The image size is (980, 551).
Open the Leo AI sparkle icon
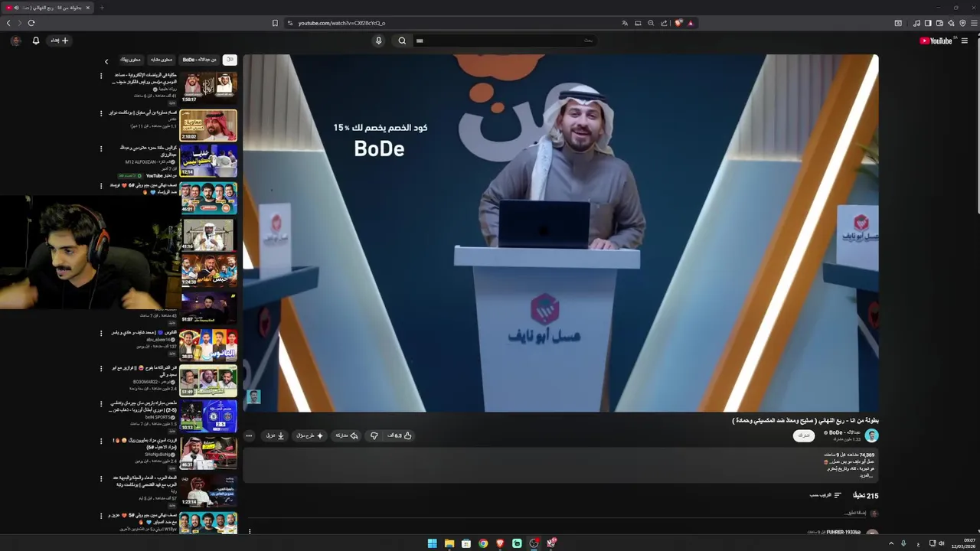[x=951, y=23]
